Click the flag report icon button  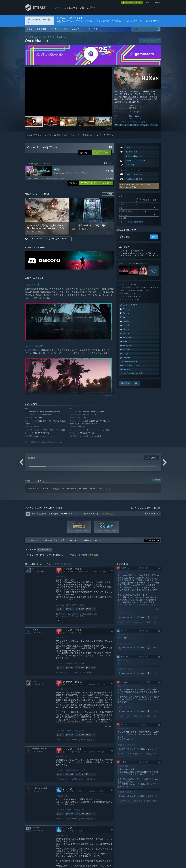(x=136, y=384)
